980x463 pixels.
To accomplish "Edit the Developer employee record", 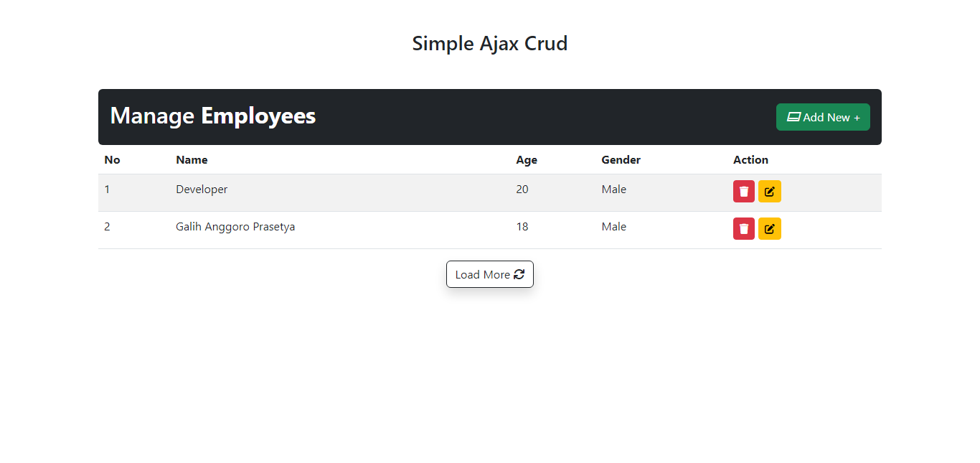I will click(769, 192).
